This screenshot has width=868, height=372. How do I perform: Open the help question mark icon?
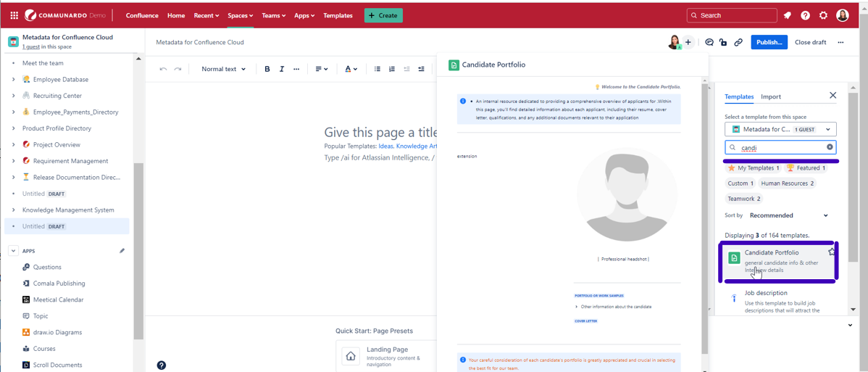point(805,15)
